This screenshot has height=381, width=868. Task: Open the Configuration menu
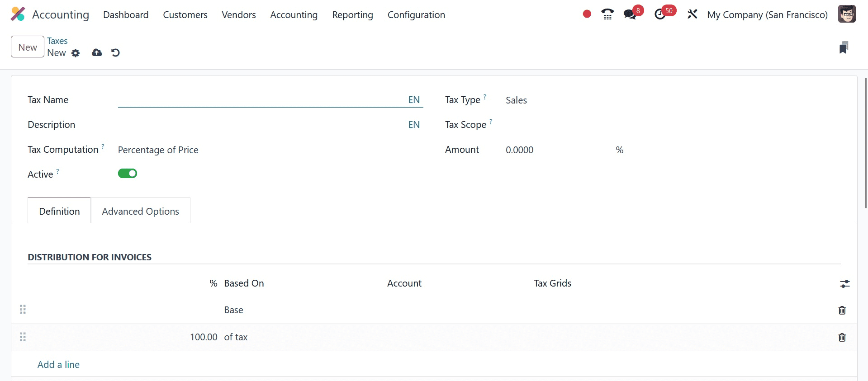coord(416,14)
